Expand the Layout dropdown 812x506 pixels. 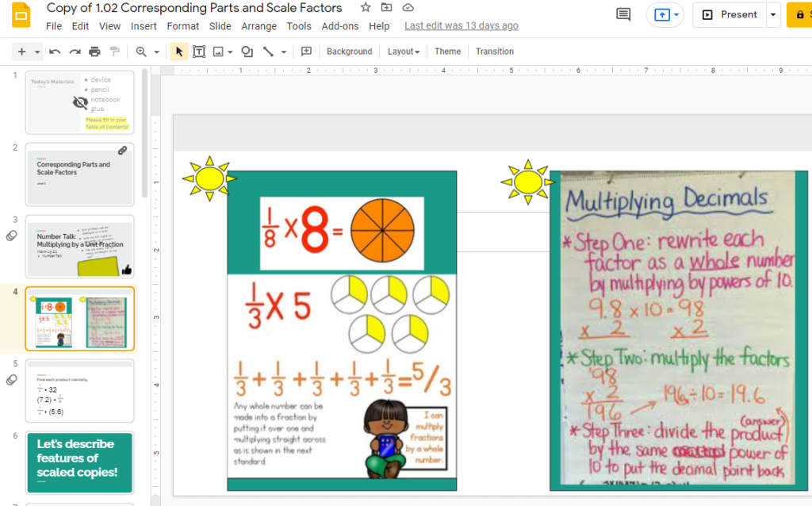(403, 52)
